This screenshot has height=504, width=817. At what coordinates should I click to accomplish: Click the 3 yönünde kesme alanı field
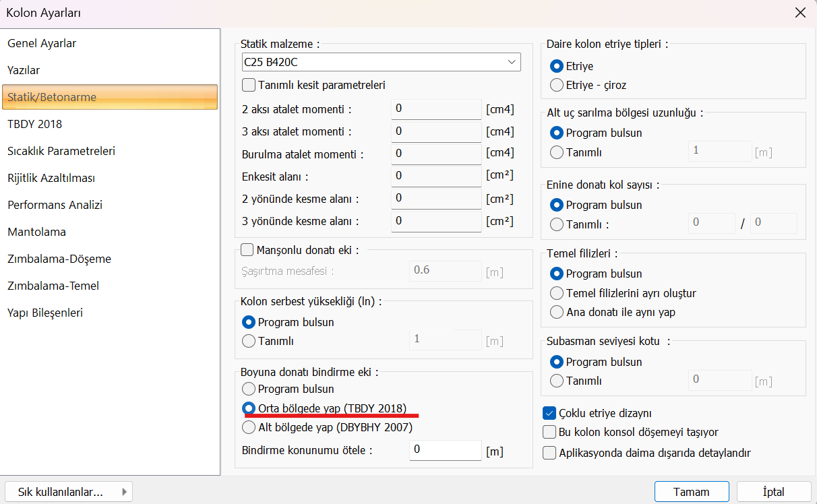436,221
